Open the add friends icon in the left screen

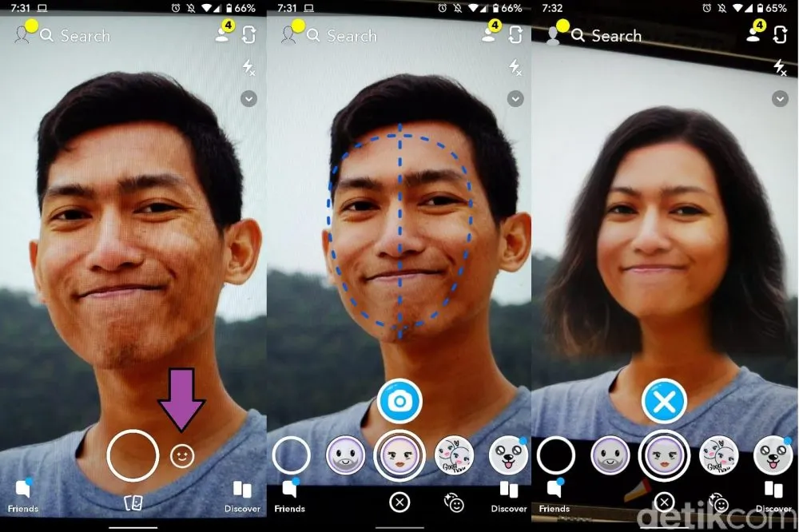click(x=224, y=34)
